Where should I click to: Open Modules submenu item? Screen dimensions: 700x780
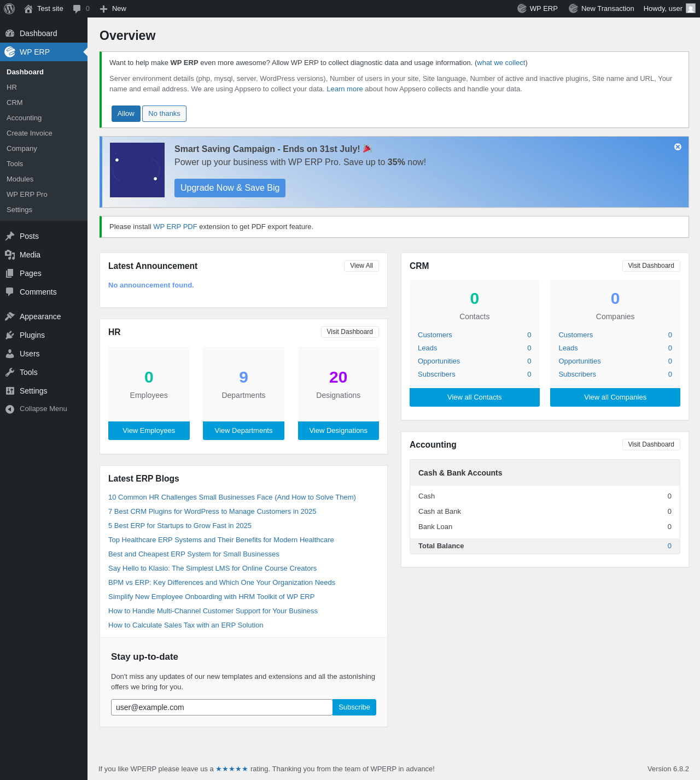click(20, 179)
